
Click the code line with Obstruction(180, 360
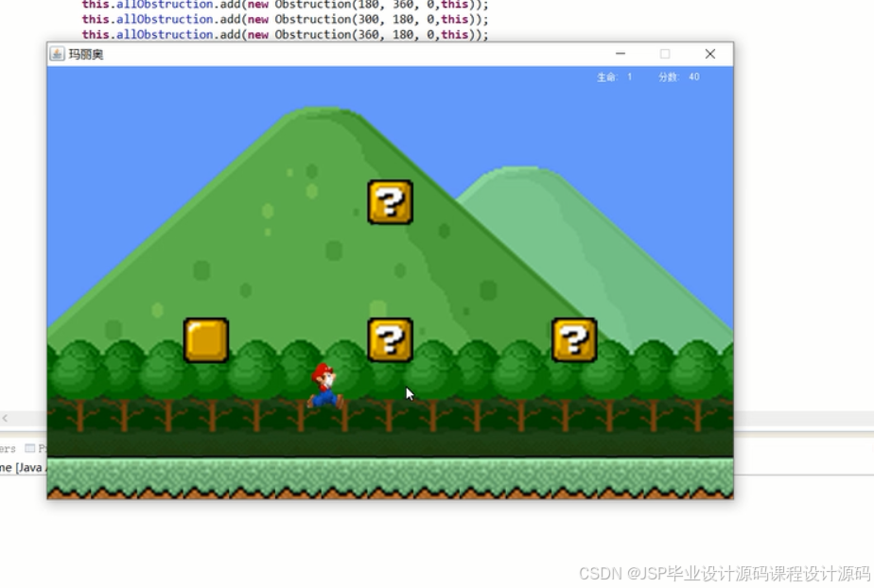coord(285,5)
